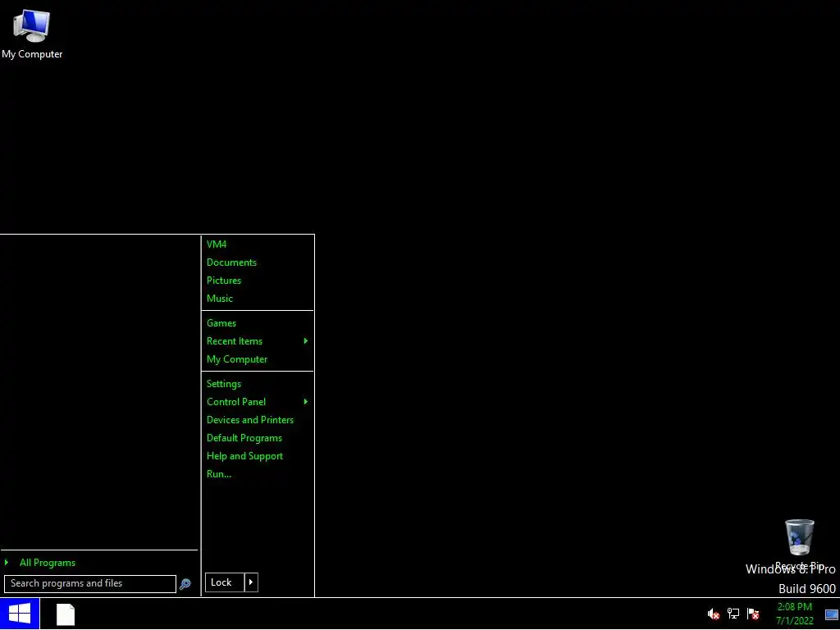
Task: Open shutdown options arrow beside Lock
Action: point(251,582)
